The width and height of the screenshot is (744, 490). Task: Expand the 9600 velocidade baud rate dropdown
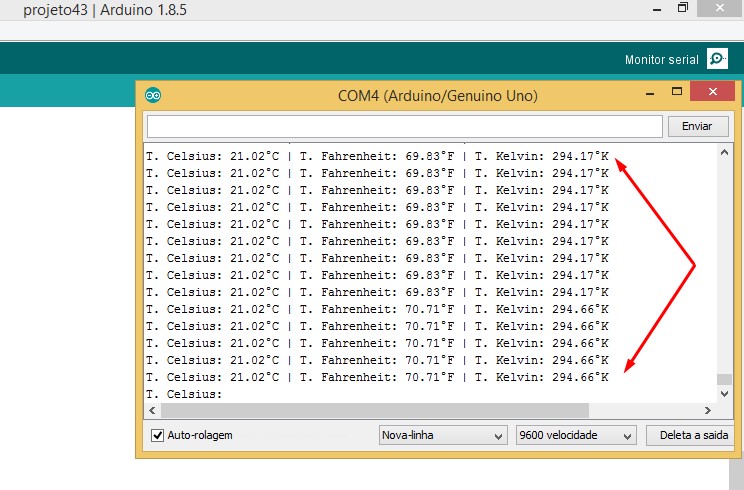pyautogui.click(x=576, y=436)
